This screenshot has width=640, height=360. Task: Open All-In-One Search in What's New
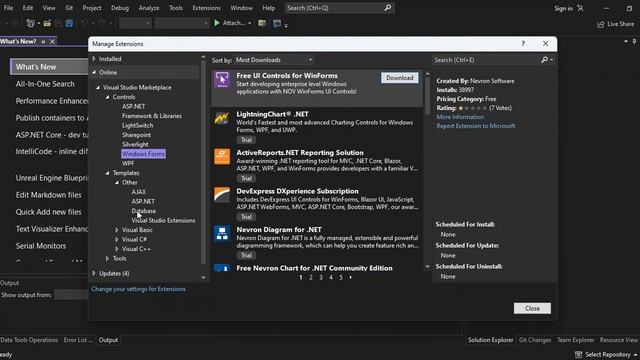point(45,84)
